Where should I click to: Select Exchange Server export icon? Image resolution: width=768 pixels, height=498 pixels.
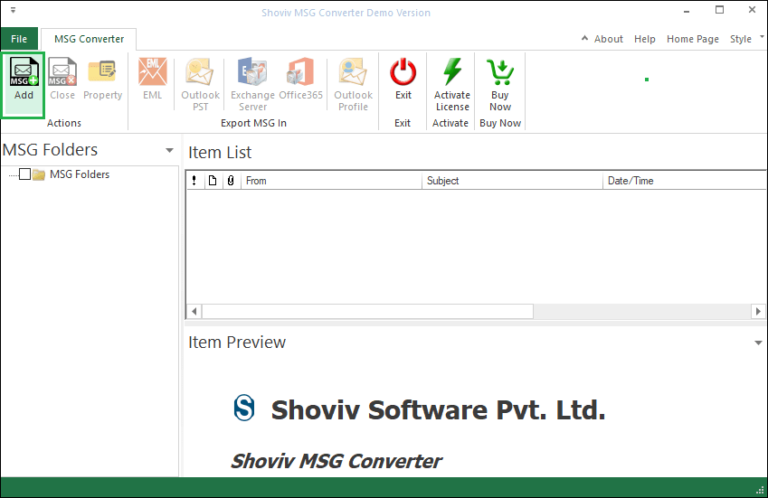point(252,73)
